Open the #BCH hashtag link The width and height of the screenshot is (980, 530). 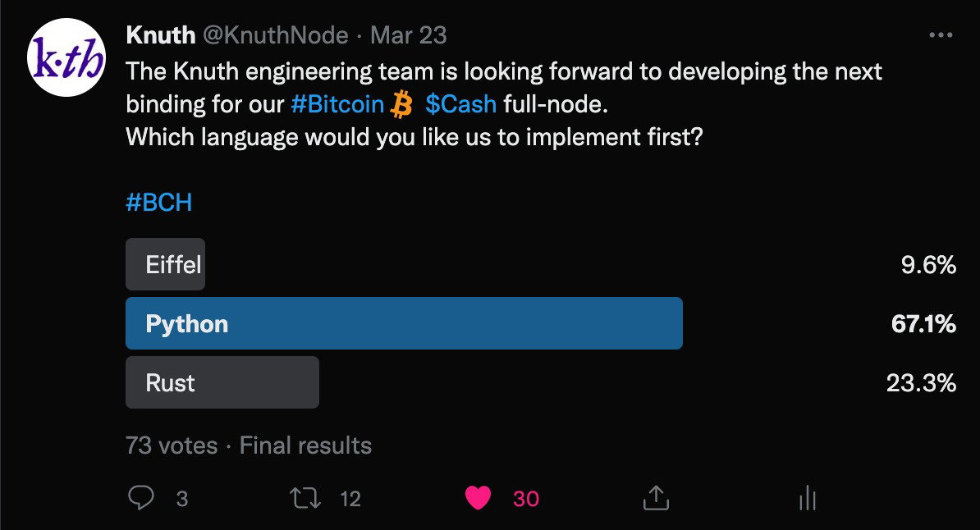coord(158,203)
